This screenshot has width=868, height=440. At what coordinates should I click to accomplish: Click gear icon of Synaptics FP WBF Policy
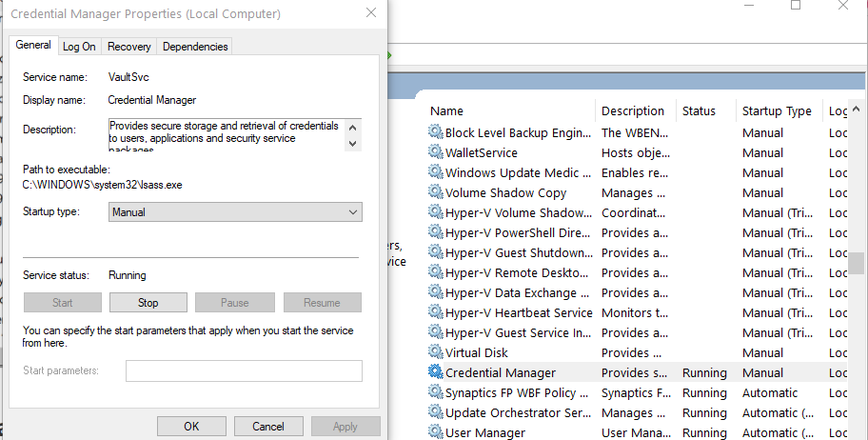coord(436,391)
